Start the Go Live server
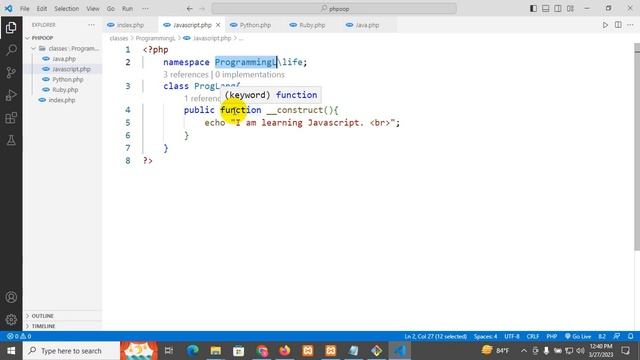Screen dimensions: 640x360 click(578, 336)
